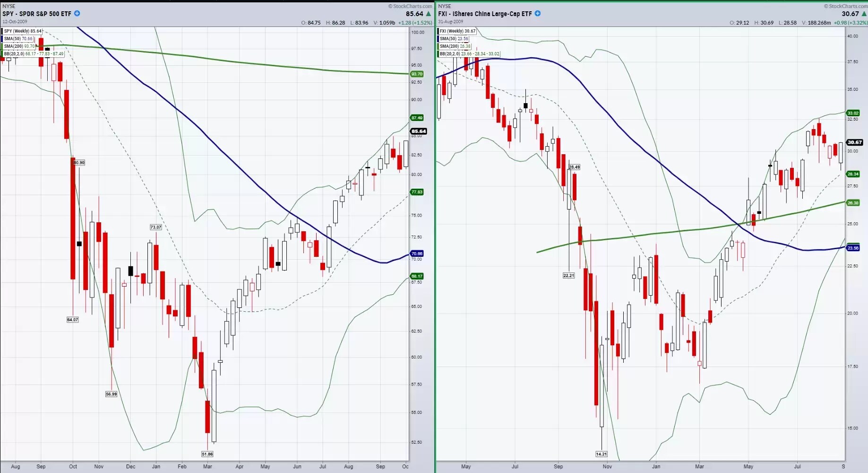Click the FXI - iShares China Large-Cap ETF title

485,14
